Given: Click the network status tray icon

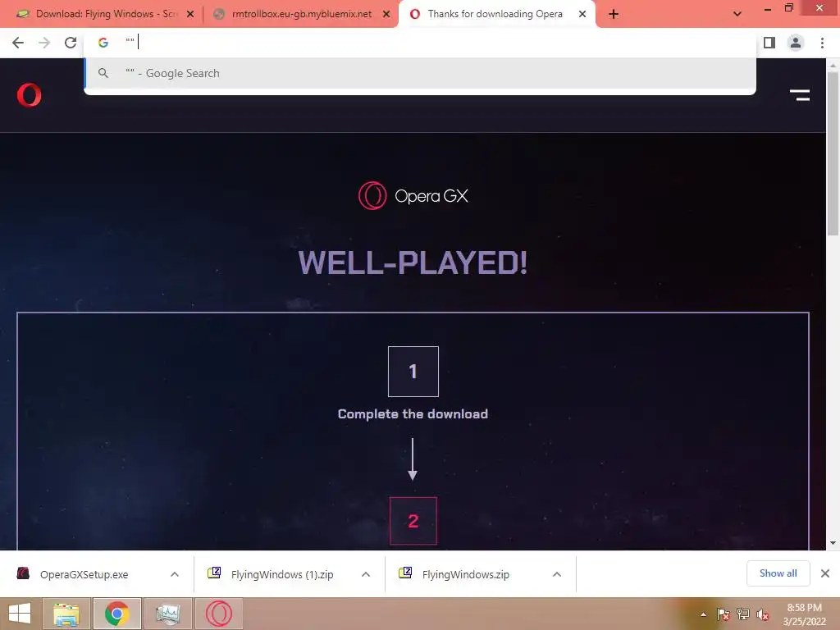Looking at the screenshot, I should click(x=743, y=614).
